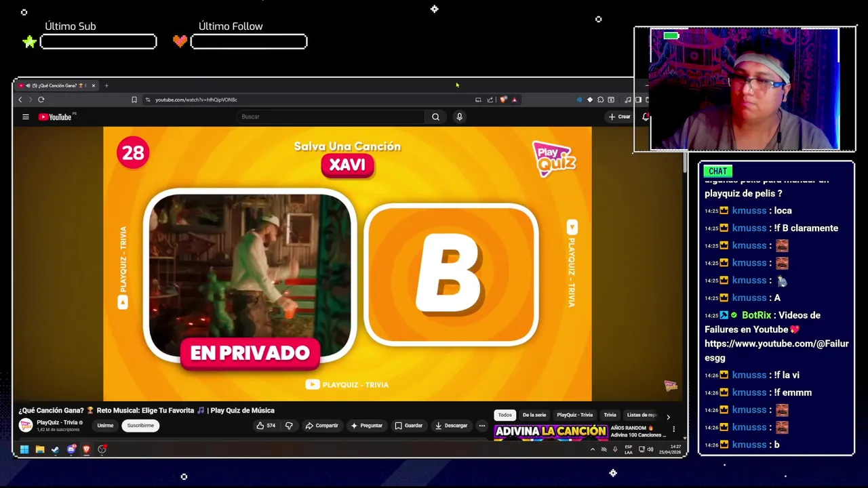Image resolution: width=868 pixels, height=488 pixels.
Task: Open options menu for Años Random video
Action: click(673, 429)
